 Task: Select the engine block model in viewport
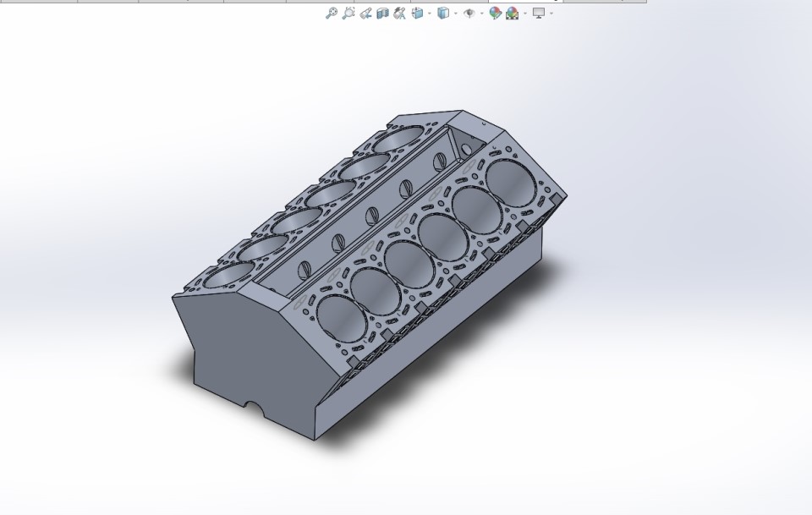click(x=370, y=276)
